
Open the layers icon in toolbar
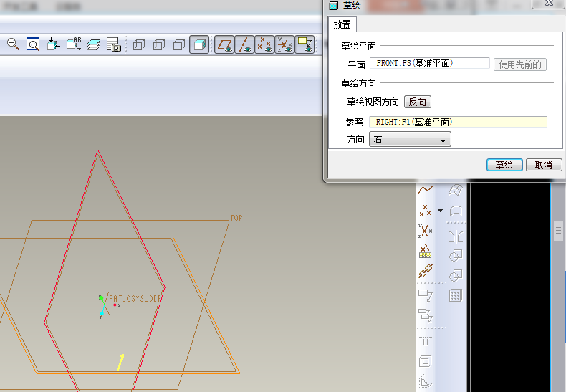94,44
